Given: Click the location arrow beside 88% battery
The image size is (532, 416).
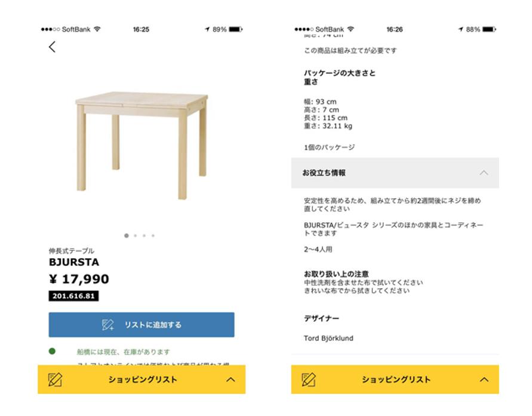Looking at the screenshot, I should [x=460, y=29].
